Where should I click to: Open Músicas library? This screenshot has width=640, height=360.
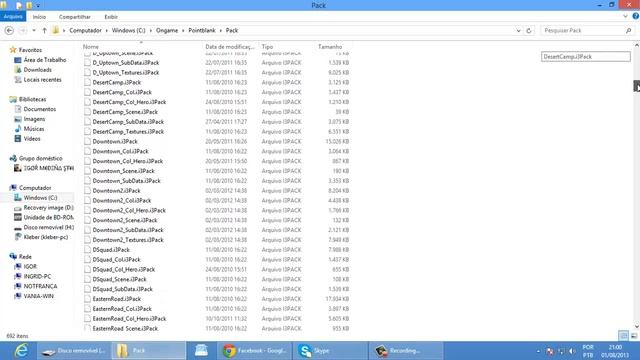(x=34, y=129)
